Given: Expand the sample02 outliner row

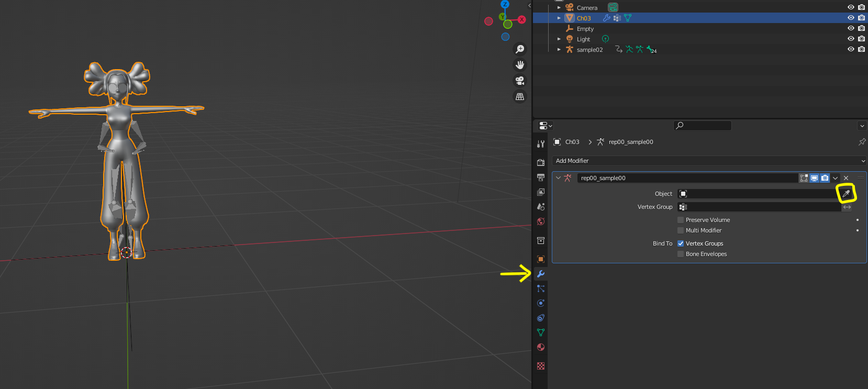Looking at the screenshot, I should point(559,49).
